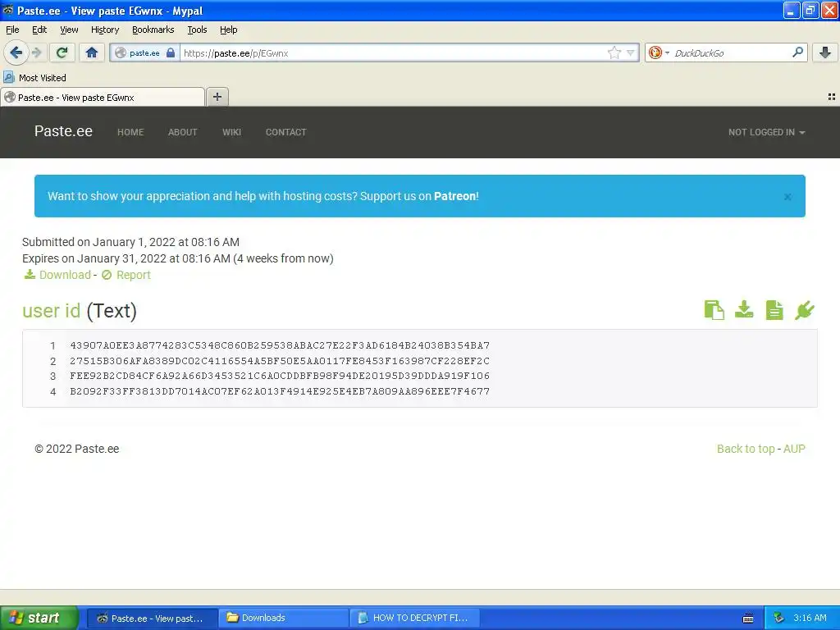The width and height of the screenshot is (840, 630).
Task: Open the Help menu
Action: [228, 30]
